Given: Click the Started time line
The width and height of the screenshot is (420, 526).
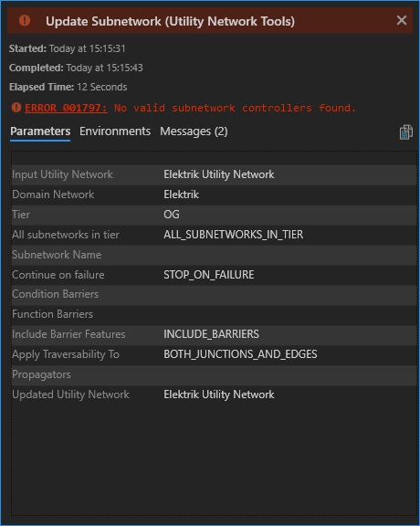Looking at the screenshot, I should pos(67,48).
